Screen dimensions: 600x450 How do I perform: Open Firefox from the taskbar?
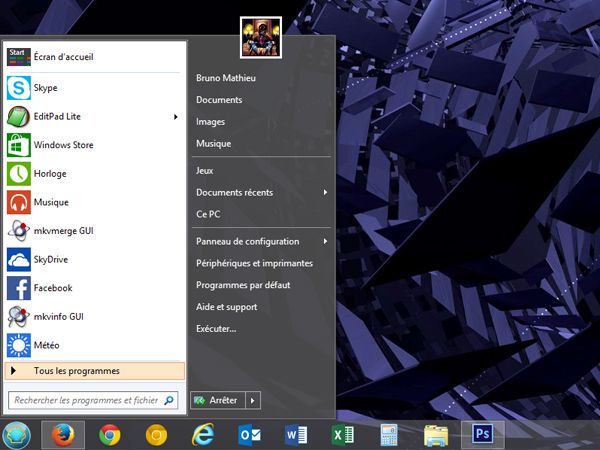tap(63, 435)
